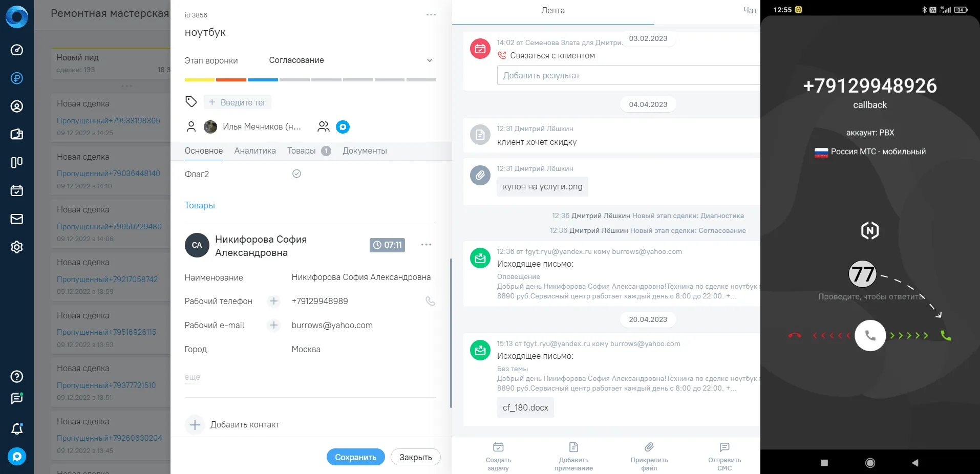Click Прикрепить файл paperclip icon

coord(649,447)
